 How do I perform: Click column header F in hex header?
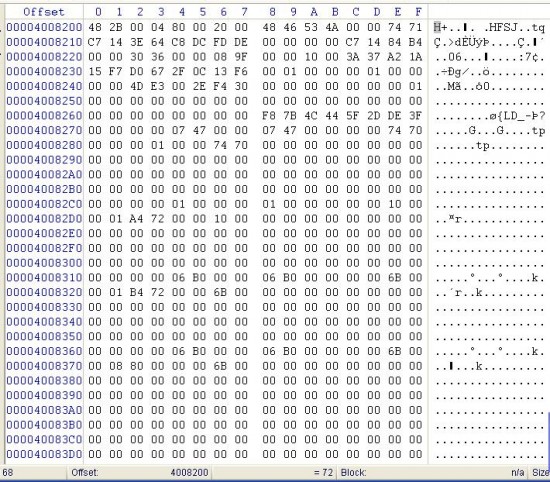[x=418, y=12]
